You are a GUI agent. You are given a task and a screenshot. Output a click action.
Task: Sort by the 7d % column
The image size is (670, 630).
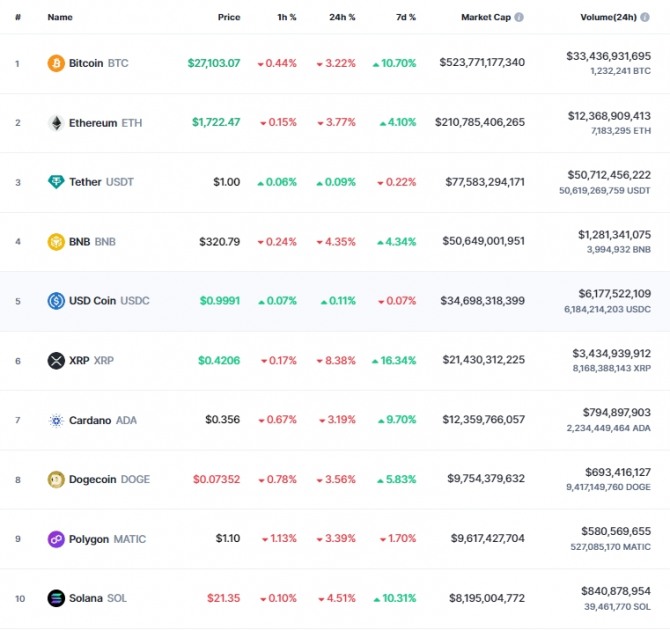404,18
